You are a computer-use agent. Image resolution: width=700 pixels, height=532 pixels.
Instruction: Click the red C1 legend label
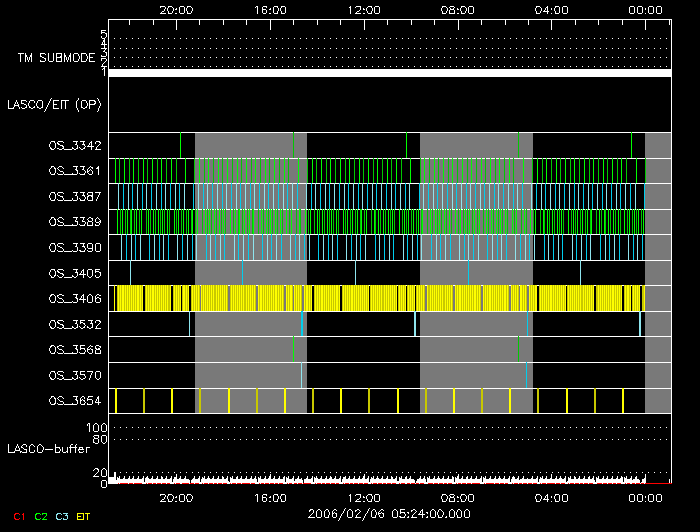point(19,517)
